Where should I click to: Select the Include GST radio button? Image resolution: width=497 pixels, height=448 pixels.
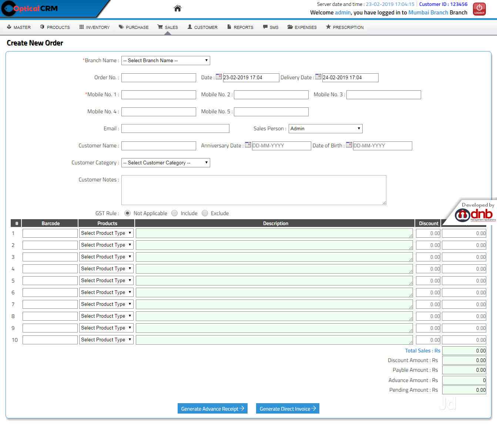coord(175,213)
